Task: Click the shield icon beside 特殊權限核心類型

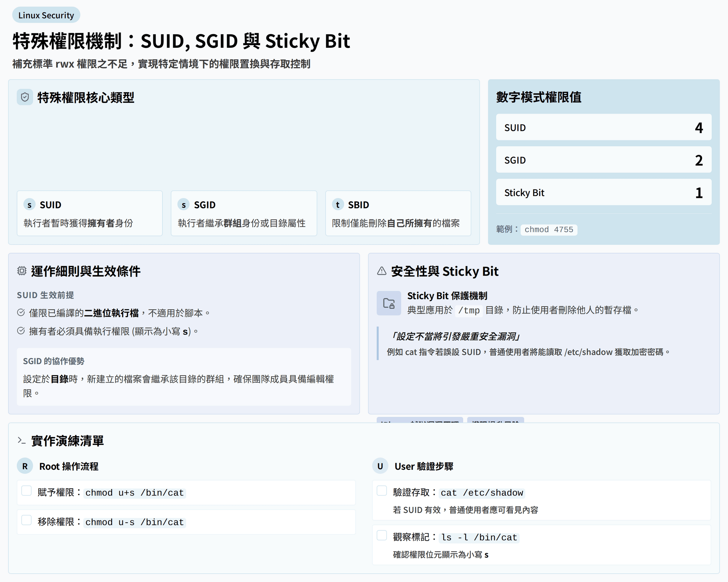Action: click(x=25, y=97)
